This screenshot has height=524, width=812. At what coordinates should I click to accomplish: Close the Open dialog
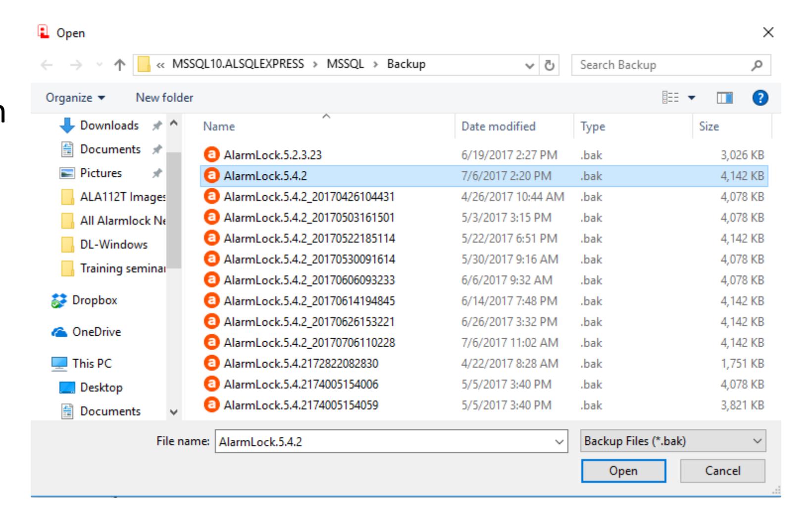coord(768,33)
